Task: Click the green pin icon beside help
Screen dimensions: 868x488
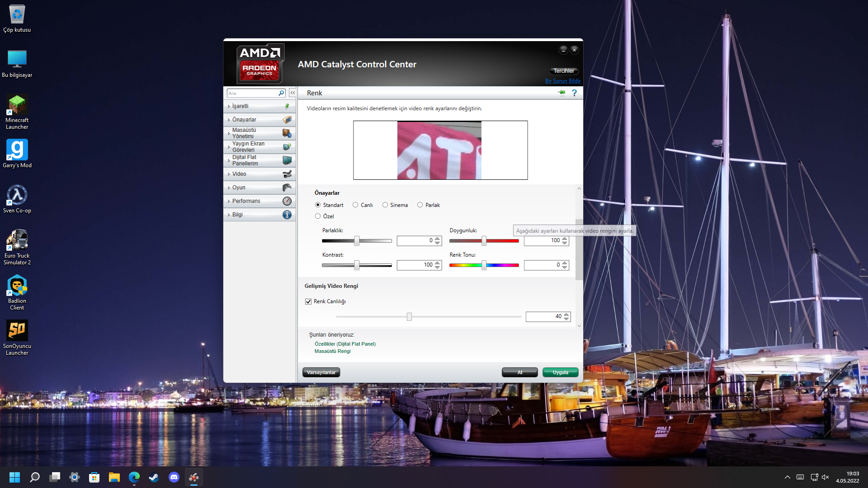Action: (561, 93)
